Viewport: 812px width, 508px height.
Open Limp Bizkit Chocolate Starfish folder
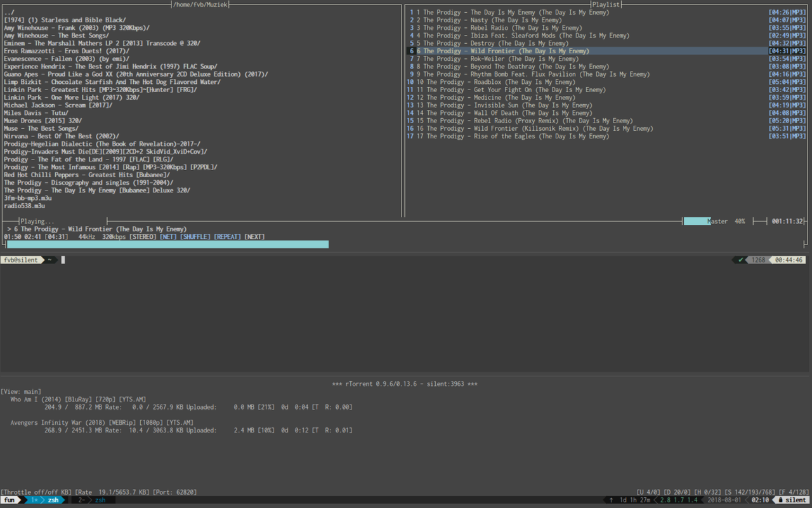112,82
